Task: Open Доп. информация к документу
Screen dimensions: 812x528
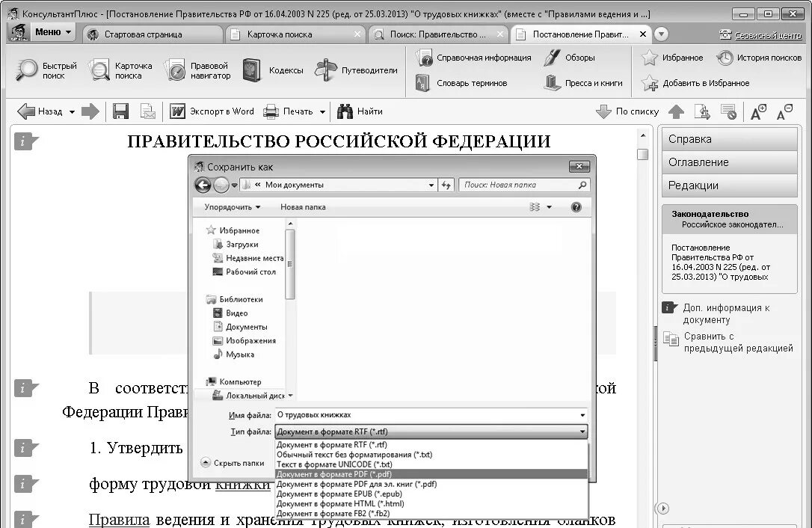Action: (717, 313)
